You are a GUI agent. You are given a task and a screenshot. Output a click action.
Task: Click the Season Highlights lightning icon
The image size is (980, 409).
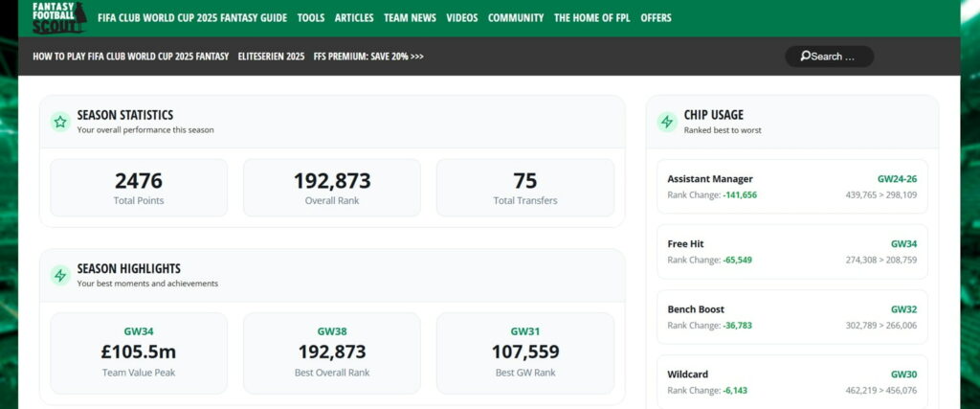click(x=60, y=275)
